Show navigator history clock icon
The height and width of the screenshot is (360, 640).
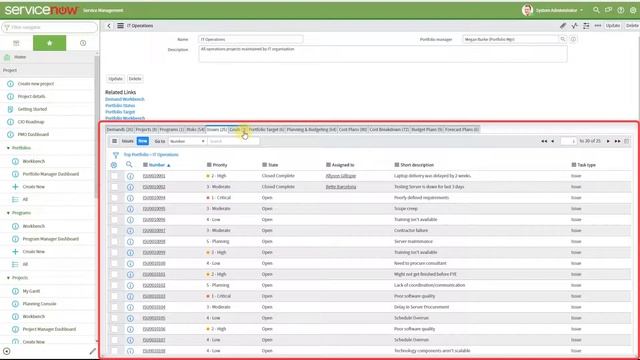[x=83, y=43]
